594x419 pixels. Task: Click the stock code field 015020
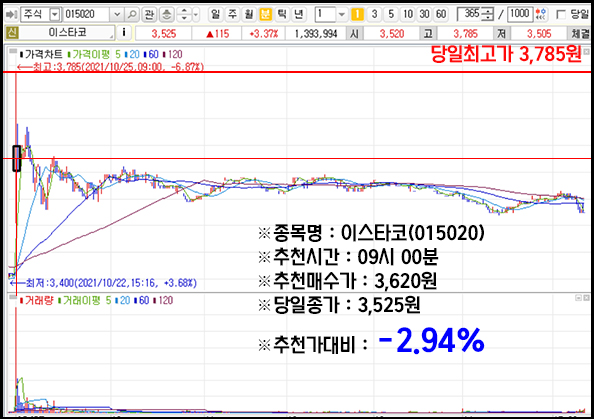coord(86,14)
